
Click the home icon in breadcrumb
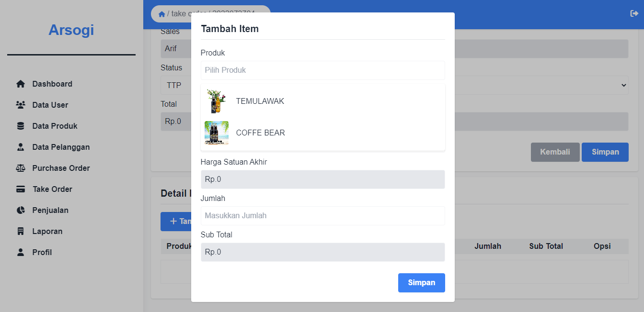(162, 14)
